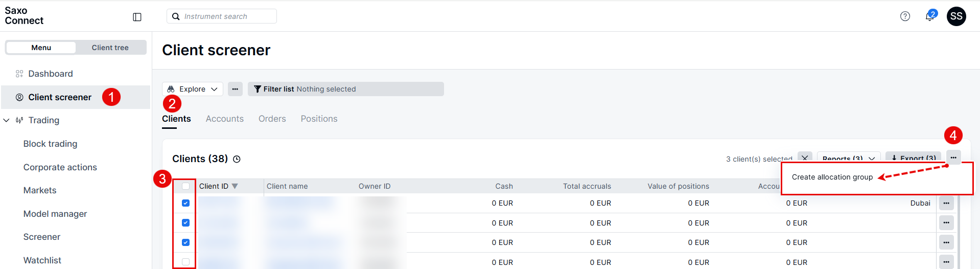This screenshot has height=269, width=980.
Task: Open the Explore dropdown
Action: (x=193, y=89)
